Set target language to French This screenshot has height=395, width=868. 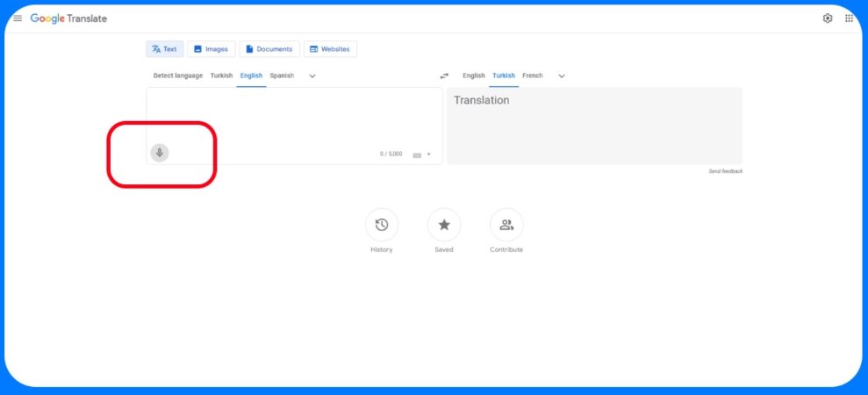pos(533,75)
